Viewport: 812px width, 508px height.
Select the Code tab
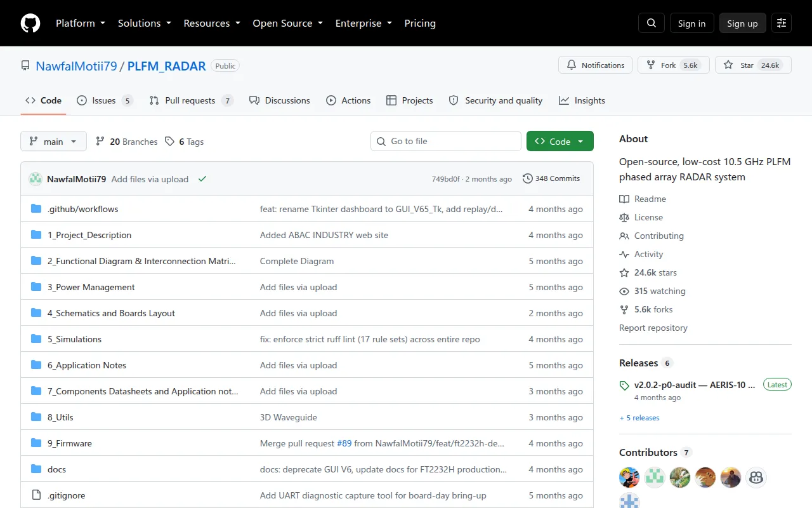[43, 100]
